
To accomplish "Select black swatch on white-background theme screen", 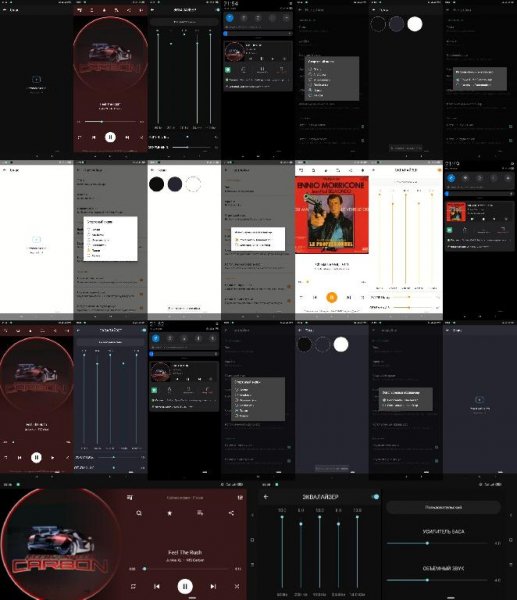I will point(157,184).
